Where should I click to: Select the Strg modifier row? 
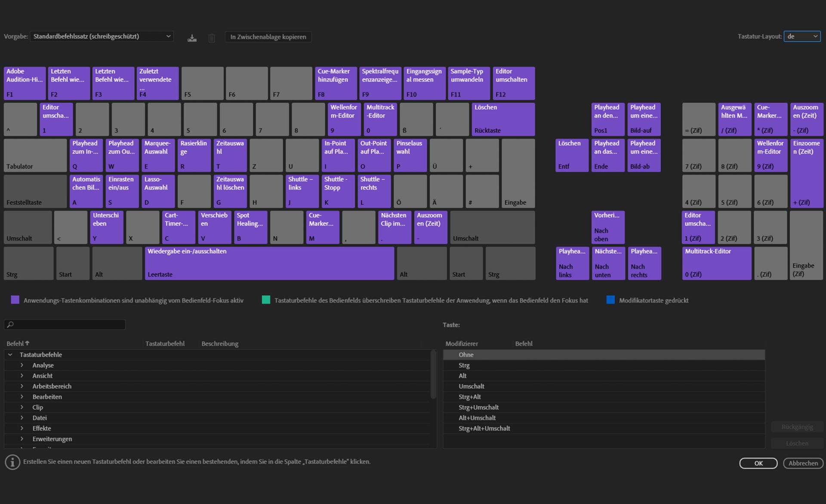point(604,365)
